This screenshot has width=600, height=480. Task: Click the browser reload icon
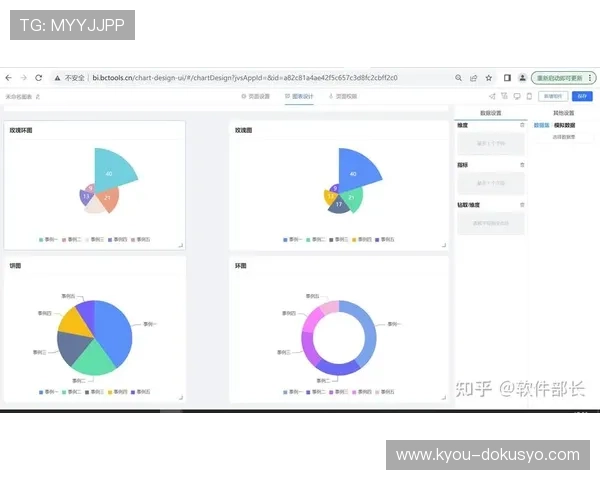coord(39,78)
